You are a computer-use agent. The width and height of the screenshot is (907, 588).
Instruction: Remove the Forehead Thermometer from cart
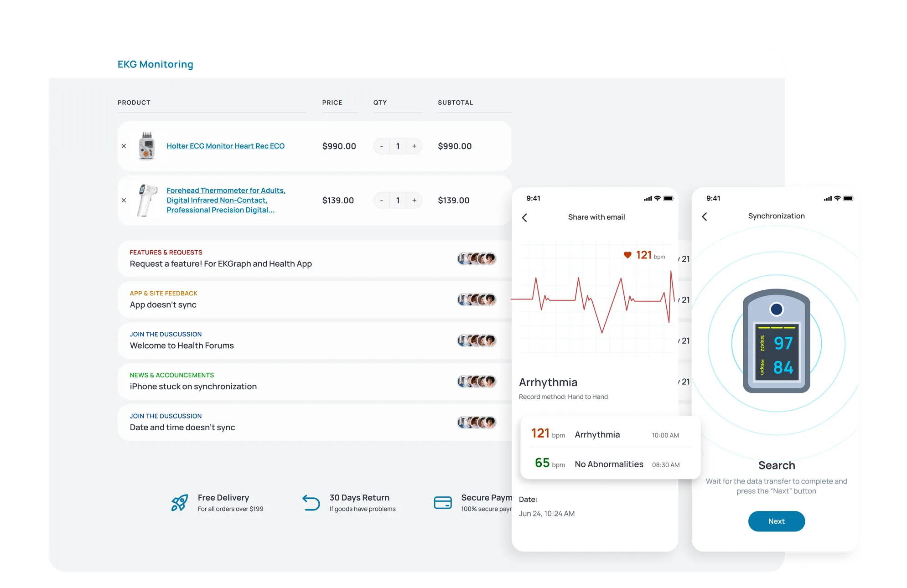coord(124,200)
